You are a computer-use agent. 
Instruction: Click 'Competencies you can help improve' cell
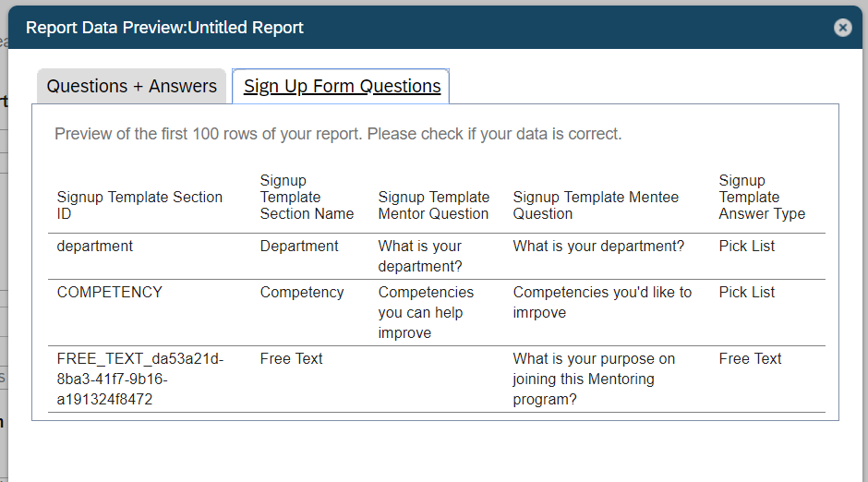(426, 313)
